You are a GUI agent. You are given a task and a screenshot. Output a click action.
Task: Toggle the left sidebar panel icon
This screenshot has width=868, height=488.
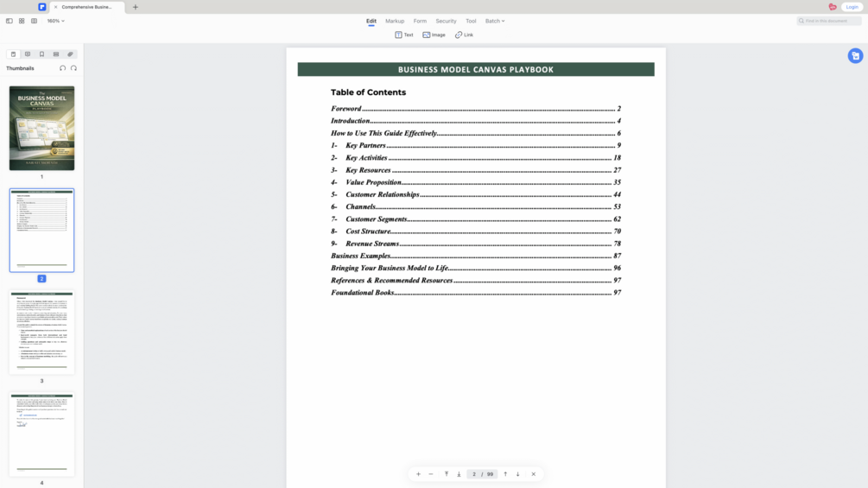tap(10, 21)
